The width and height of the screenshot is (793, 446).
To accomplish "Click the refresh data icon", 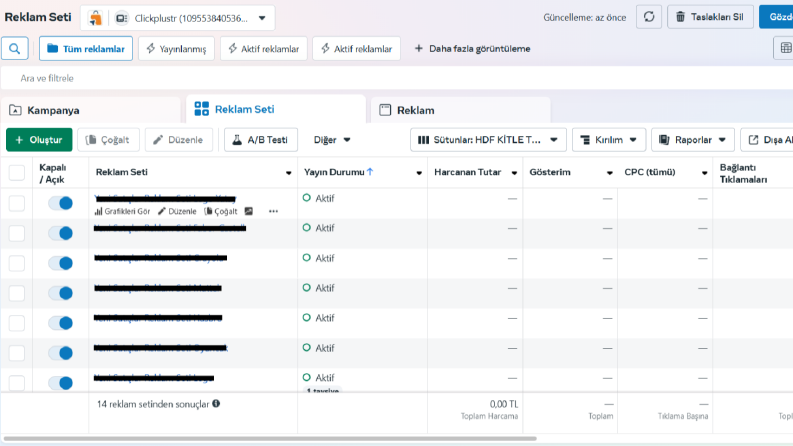I will 649,17.
